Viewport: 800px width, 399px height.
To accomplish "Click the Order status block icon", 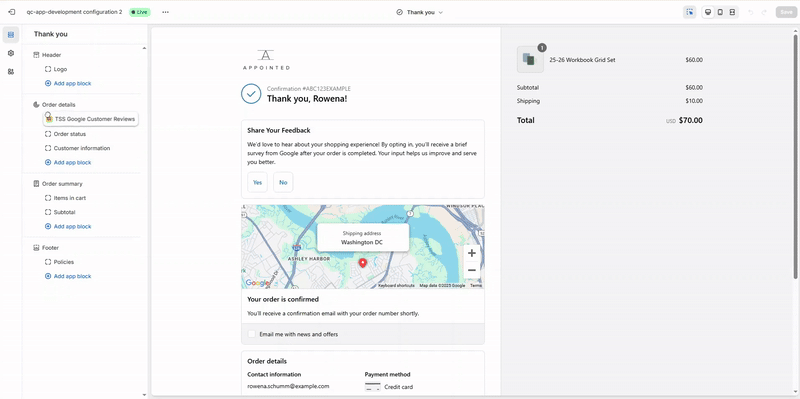I will coord(48,134).
